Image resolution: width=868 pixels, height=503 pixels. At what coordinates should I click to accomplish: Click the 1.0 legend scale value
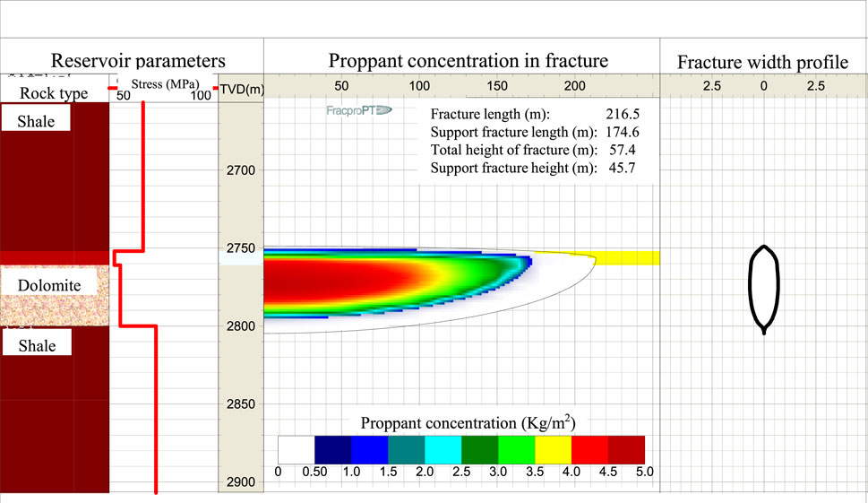351,472
